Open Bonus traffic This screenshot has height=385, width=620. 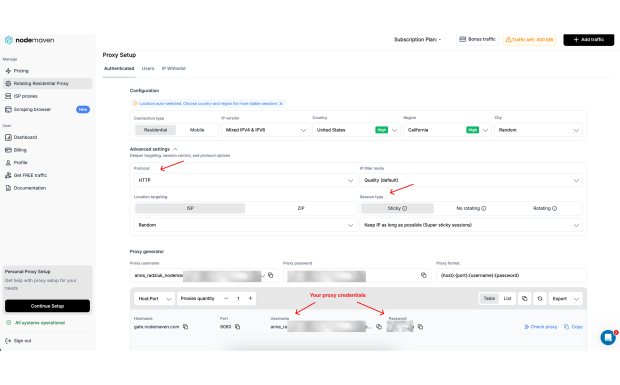477,40
